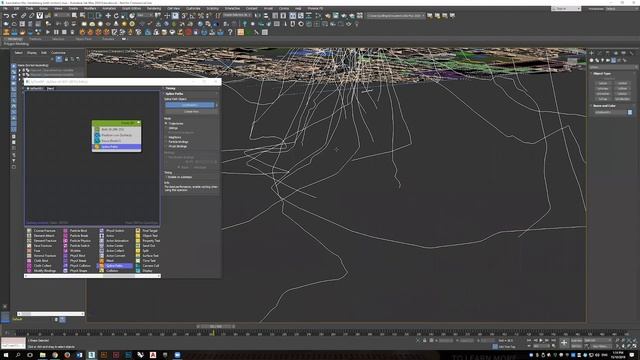Open Customize menu in scene explorer
The image size is (640, 360).
(58, 53)
